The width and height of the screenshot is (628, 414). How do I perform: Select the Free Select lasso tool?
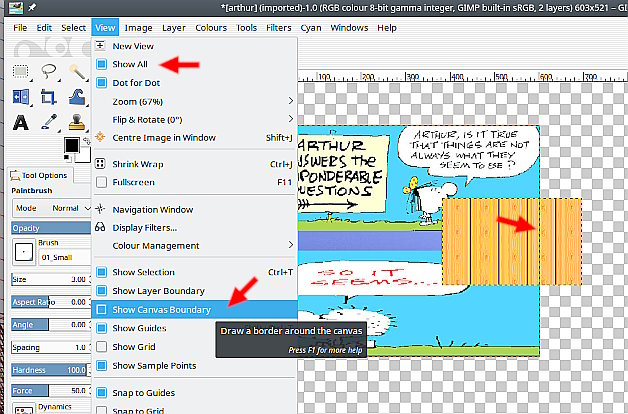click(x=49, y=72)
